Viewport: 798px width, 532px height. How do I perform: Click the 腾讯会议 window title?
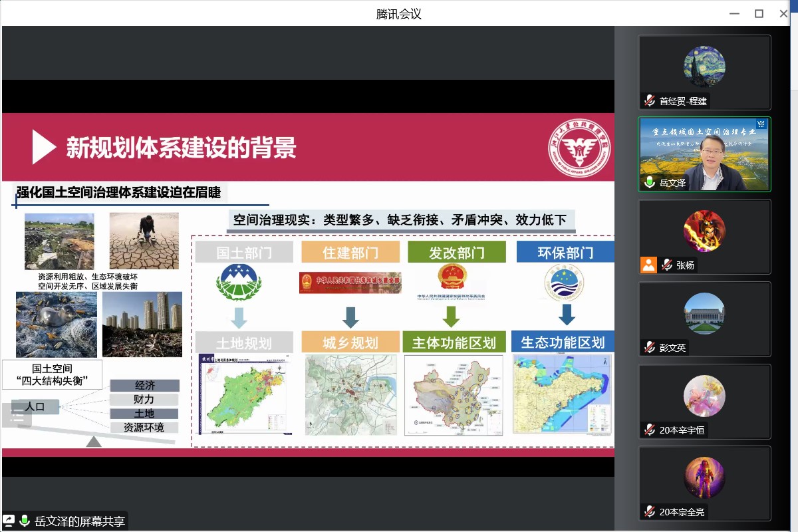[x=399, y=13]
